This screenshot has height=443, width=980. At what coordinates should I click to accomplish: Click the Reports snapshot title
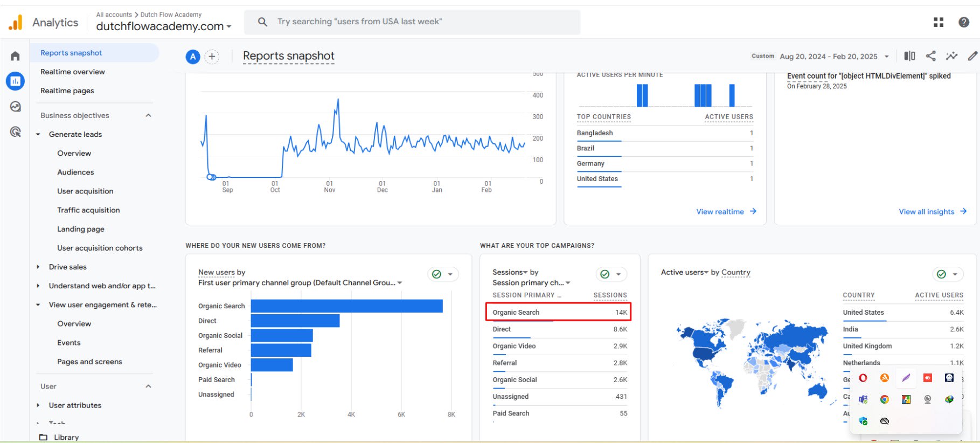tap(288, 56)
